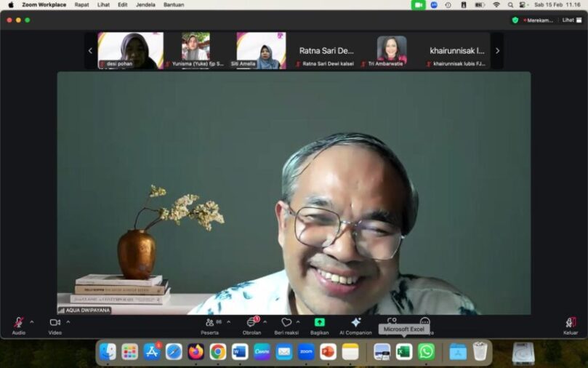Open the Peserta participants panel

(210, 322)
